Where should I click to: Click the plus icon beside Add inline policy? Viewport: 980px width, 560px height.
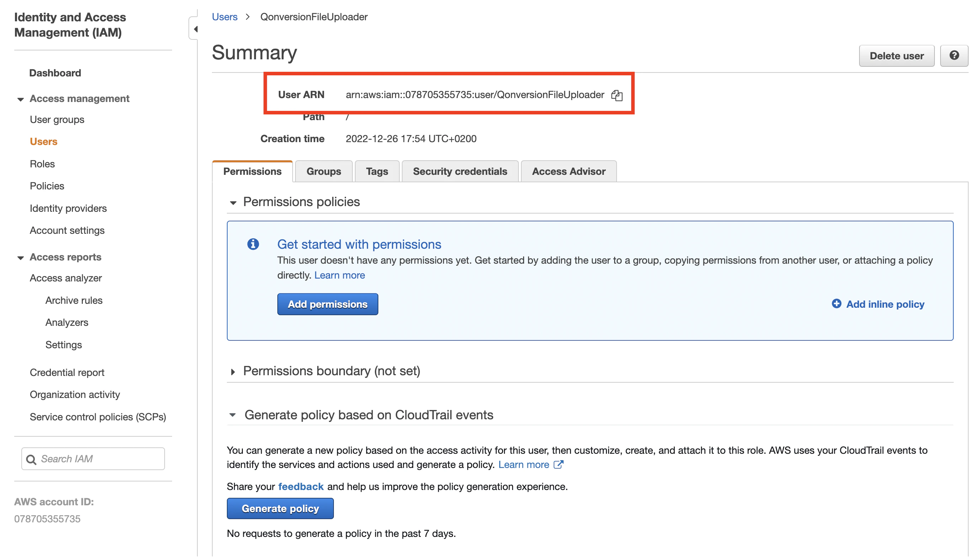coord(836,304)
